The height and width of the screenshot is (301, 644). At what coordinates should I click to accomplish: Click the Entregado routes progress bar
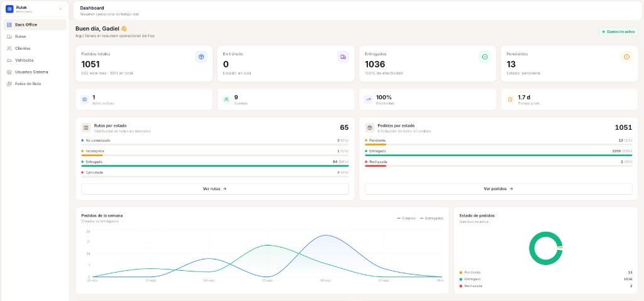[x=215, y=166]
